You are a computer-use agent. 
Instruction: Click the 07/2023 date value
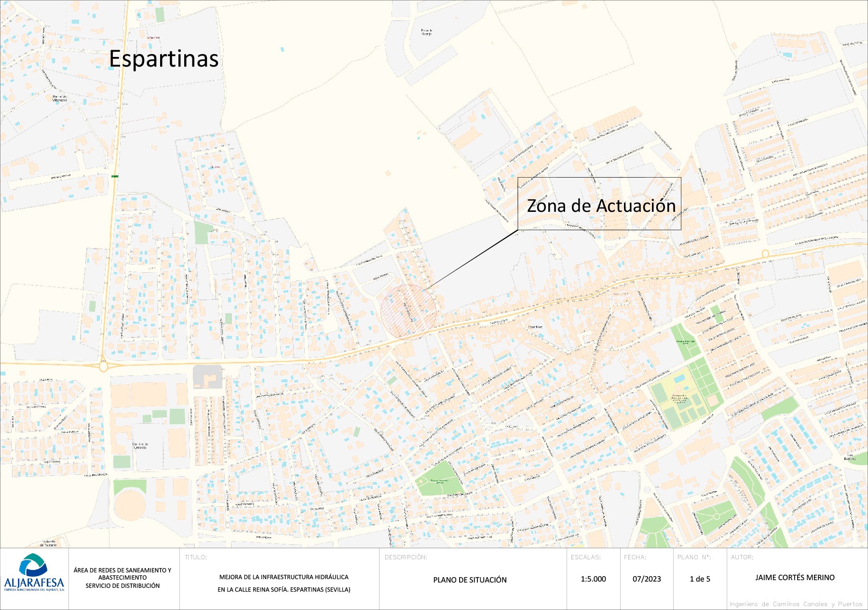tap(647, 579)
